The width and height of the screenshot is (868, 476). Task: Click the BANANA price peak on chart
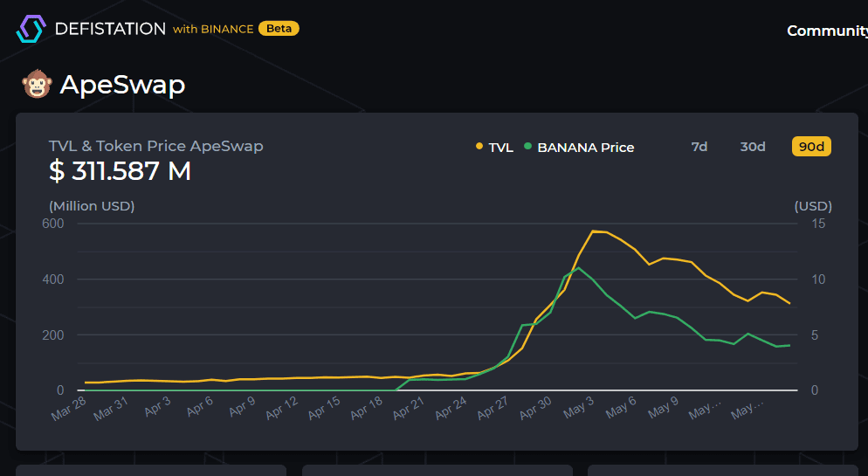[x=579, y=268]
